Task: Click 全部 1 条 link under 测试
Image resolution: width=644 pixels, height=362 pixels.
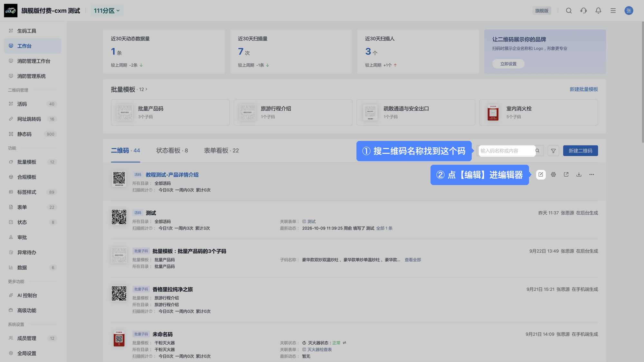Action: 384,228
